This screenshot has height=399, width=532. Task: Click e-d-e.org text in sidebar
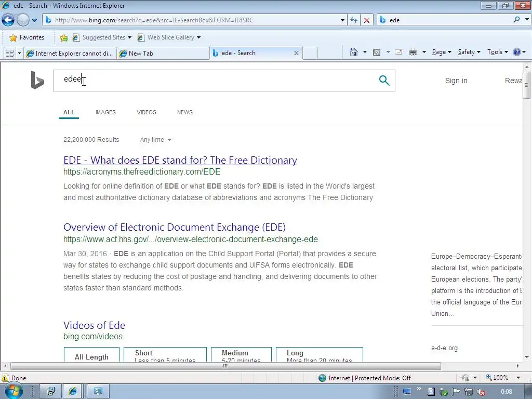(x=445, y=348)
